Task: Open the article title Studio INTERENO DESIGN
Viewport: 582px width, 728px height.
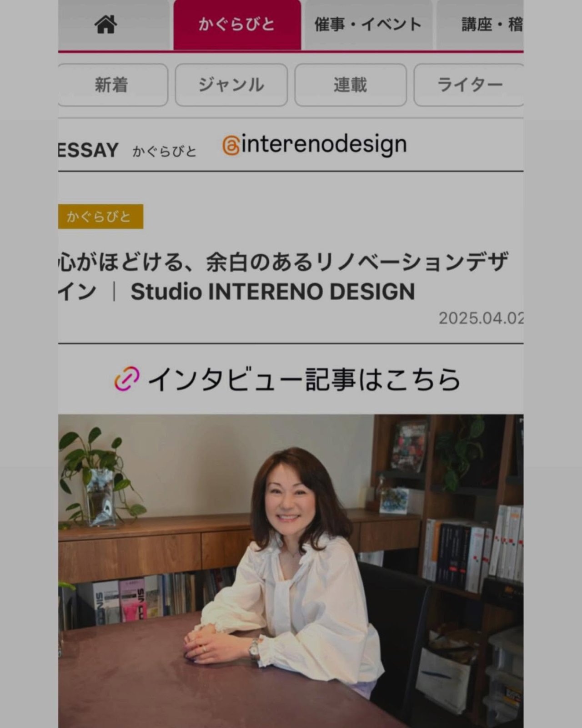Action: click(283, 277)
